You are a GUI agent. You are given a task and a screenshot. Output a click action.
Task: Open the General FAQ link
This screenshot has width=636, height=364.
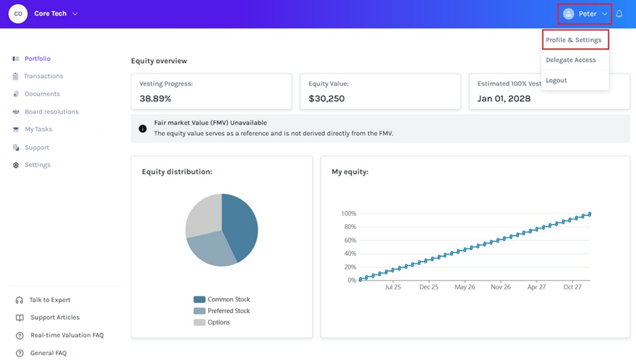pyautogui.click(x=48, y=353)
